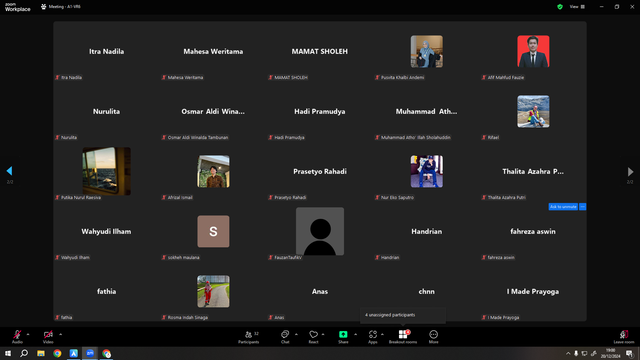Click Ask to unmute for Thalita Azahra
The height and width of the screenshot is (360, 640).
[x=563, y=207]
